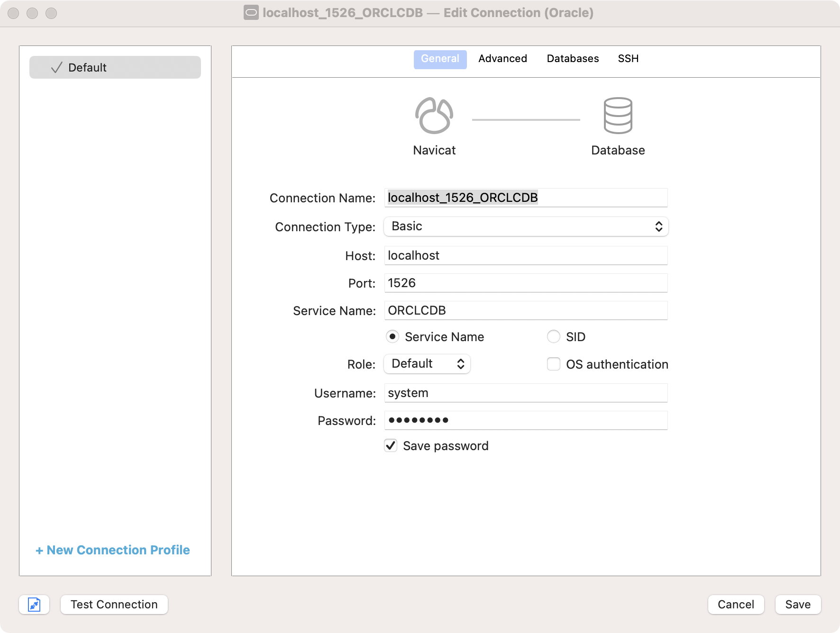Click the Save button
Viewport: 840px width, 633px height.
798,605
